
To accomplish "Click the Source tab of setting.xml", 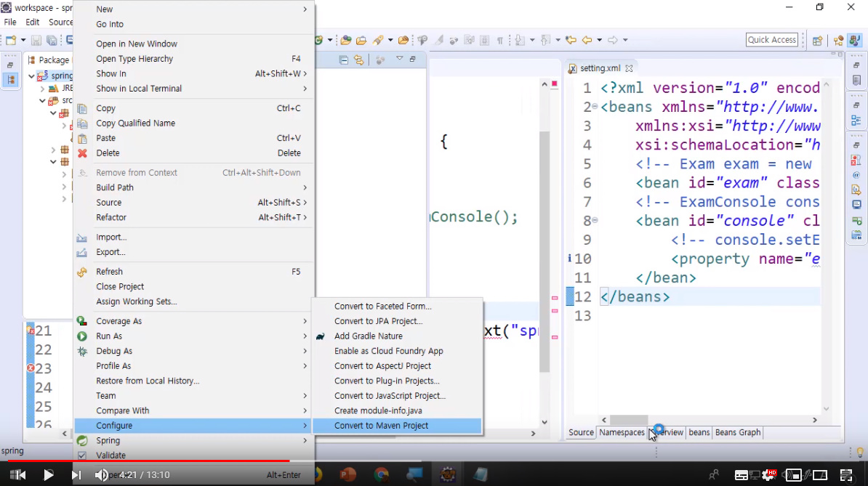I will click(x=581, y=432).
